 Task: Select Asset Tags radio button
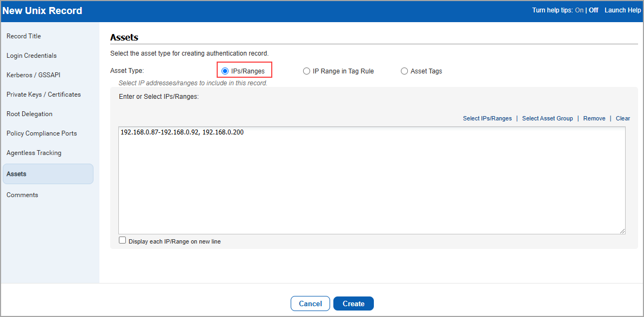pos(404,71)
